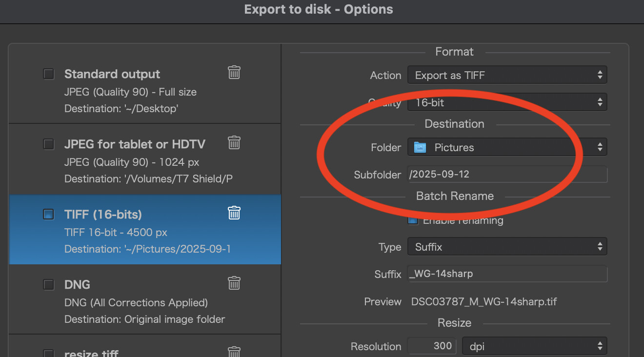Click trash icon next to resize tiff
Screen dimensions: 644x357
click(x=234, y=351)
